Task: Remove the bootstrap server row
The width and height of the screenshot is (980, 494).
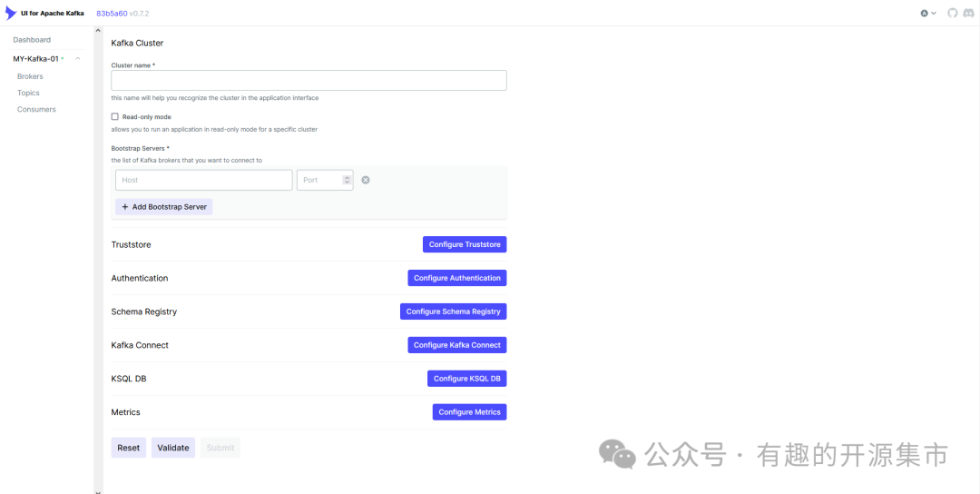Action: (x=366, y=180)
